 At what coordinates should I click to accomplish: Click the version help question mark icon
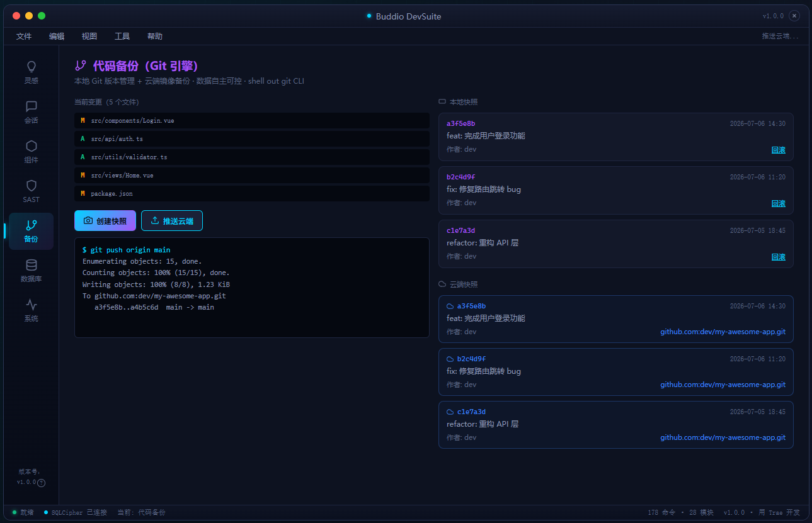click(42, 483)
